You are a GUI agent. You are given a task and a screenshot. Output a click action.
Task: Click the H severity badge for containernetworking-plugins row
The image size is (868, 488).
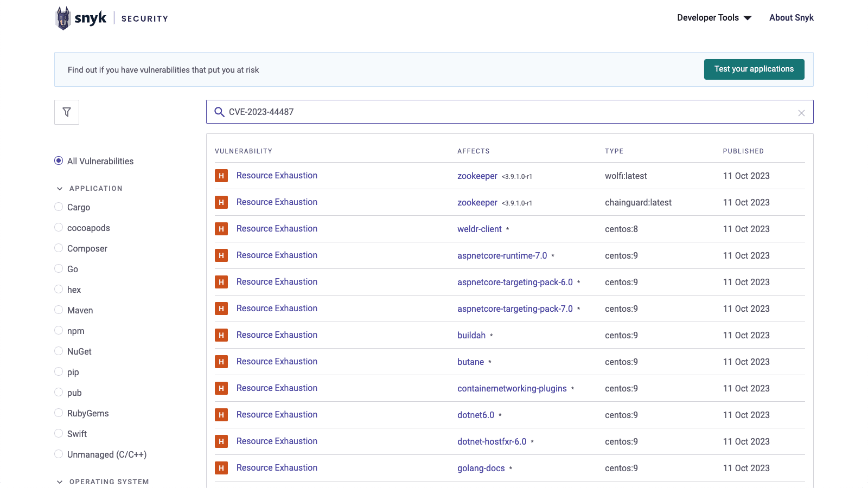[x=221, y=388]
